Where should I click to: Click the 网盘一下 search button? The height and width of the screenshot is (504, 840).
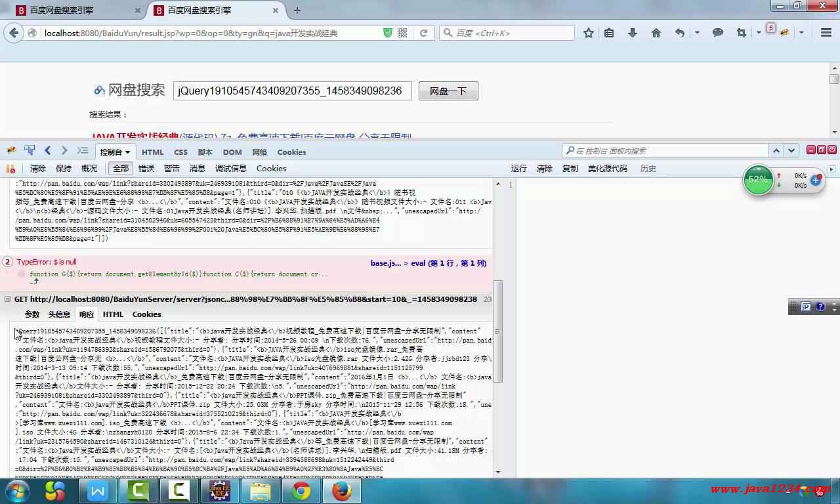tap(448, 91)
